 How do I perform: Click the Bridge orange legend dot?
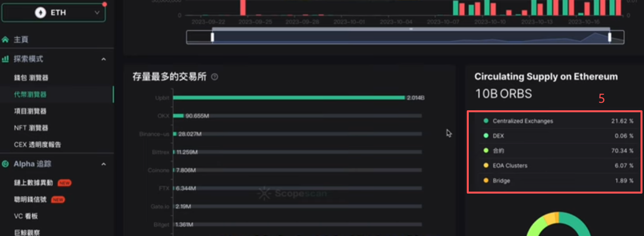pos(486,181)
